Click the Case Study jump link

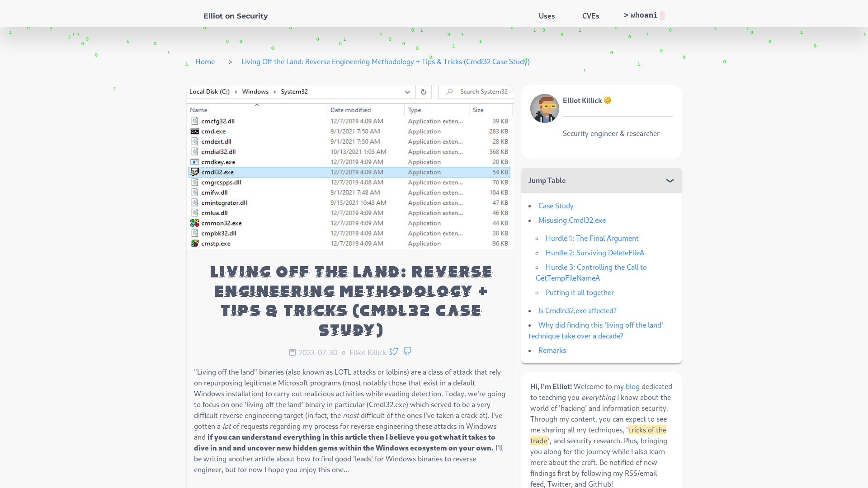point(556,206)
